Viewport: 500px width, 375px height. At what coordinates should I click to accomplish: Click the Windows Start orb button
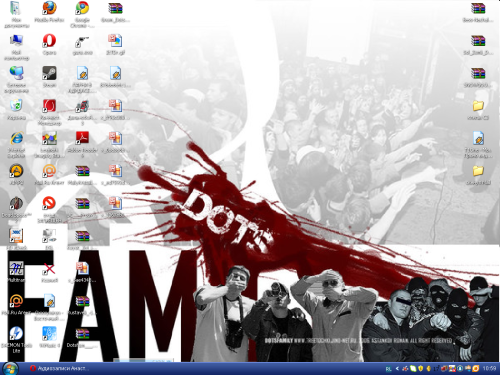pyautogui.click(x=10, y=369)
